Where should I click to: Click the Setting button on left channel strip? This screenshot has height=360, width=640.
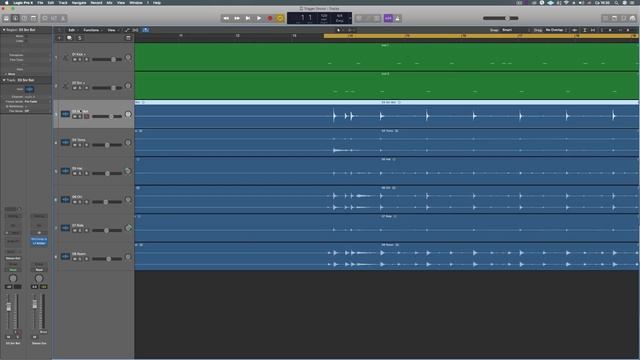13,216
